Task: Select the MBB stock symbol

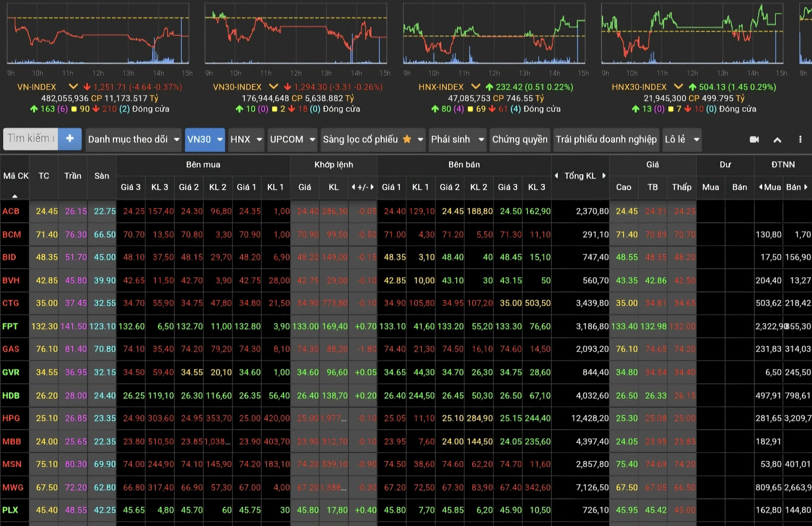Action: (11, 441)
